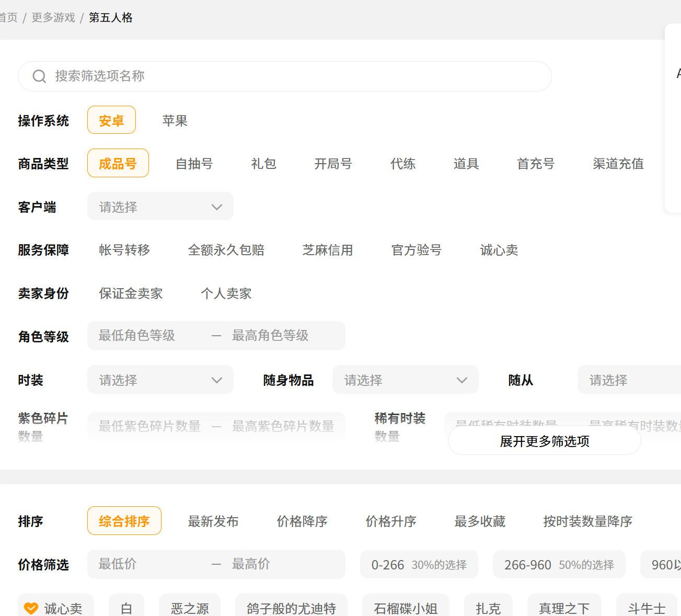Image resolution: width=681 pixels, height=616 pixels.
Task: Open the 随身物品 dropdown
Action: click(405, 380)
